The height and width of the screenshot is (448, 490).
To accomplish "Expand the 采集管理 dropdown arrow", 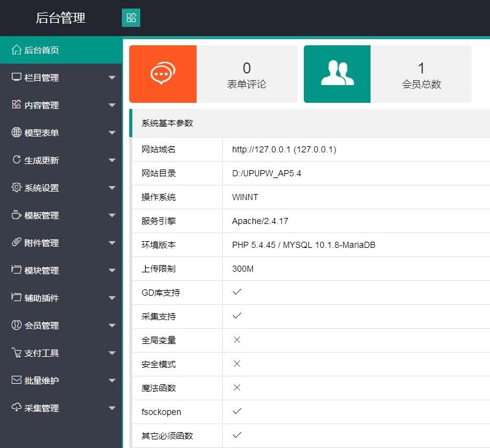I will [x=111, y=408].
